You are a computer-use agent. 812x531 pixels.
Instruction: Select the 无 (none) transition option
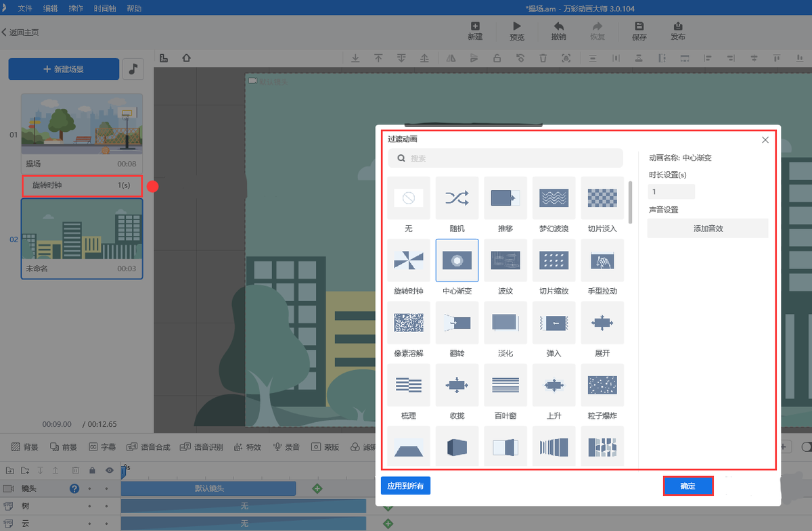409,198
